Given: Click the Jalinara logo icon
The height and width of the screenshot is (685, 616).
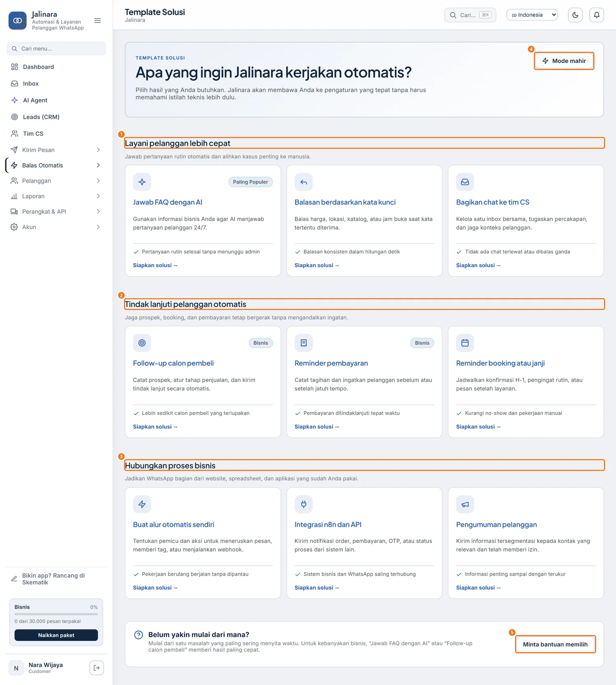Looking at the screenshot, I should click(x=18, y=21).
